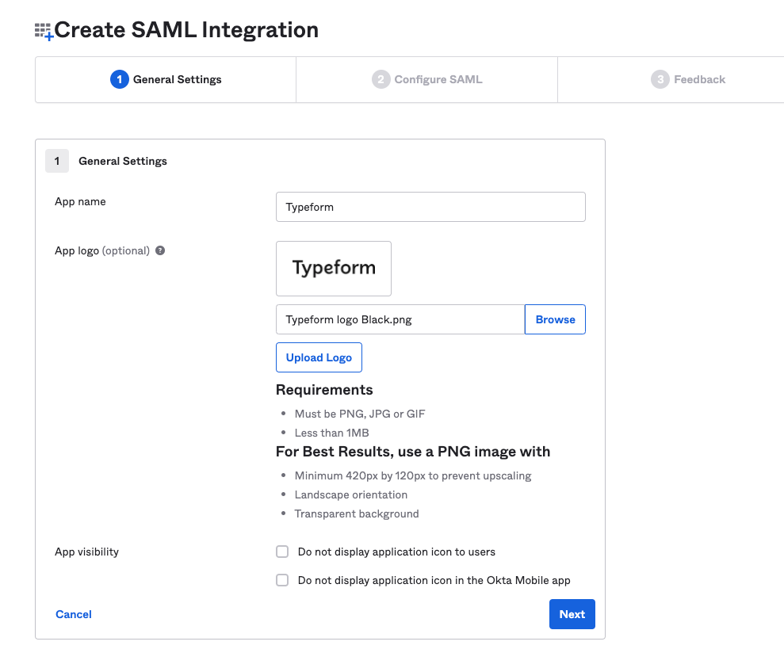This screenshot has height=672, width=784.
Task: Click the Requirements heading text
Action: [x=324, y=390]
